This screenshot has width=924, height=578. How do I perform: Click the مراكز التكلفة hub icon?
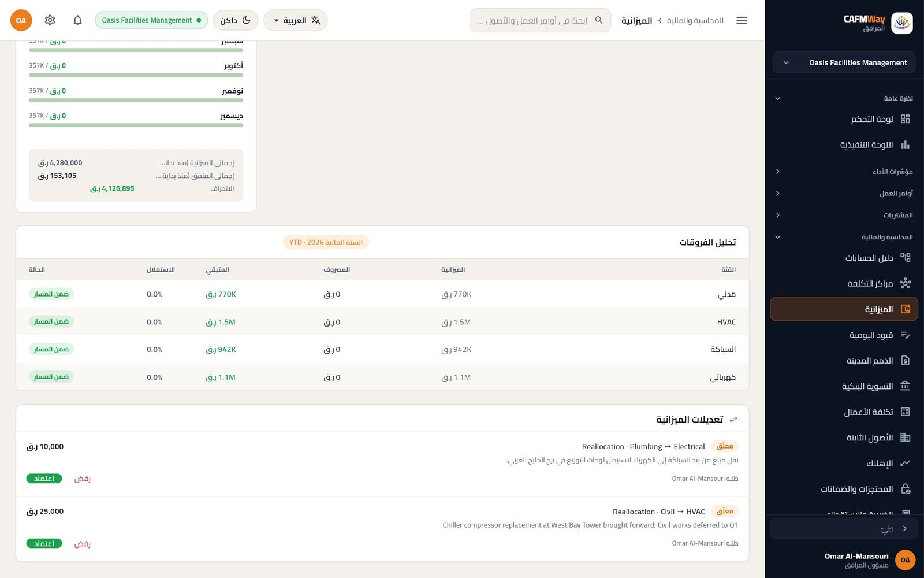click(x=905, y=283)
